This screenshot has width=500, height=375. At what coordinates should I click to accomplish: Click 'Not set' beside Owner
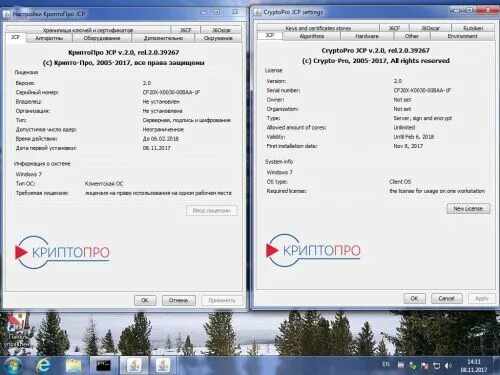click(402, 100)
